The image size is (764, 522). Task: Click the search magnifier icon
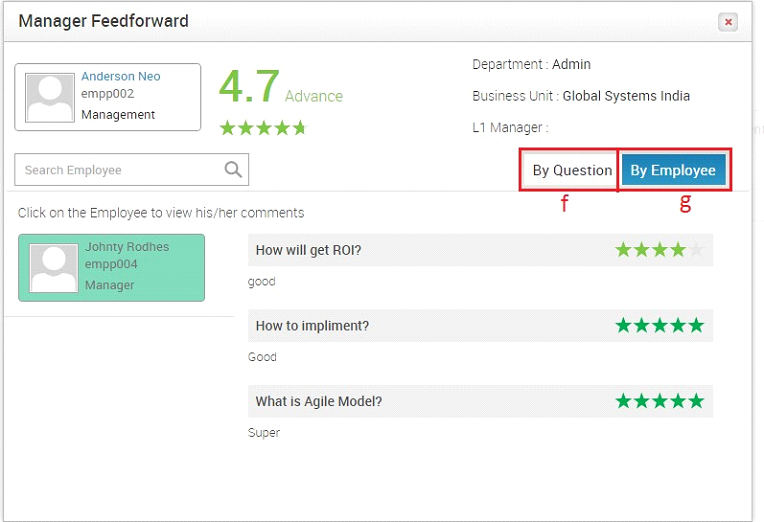pyautogui.click(x=233, y=170)
